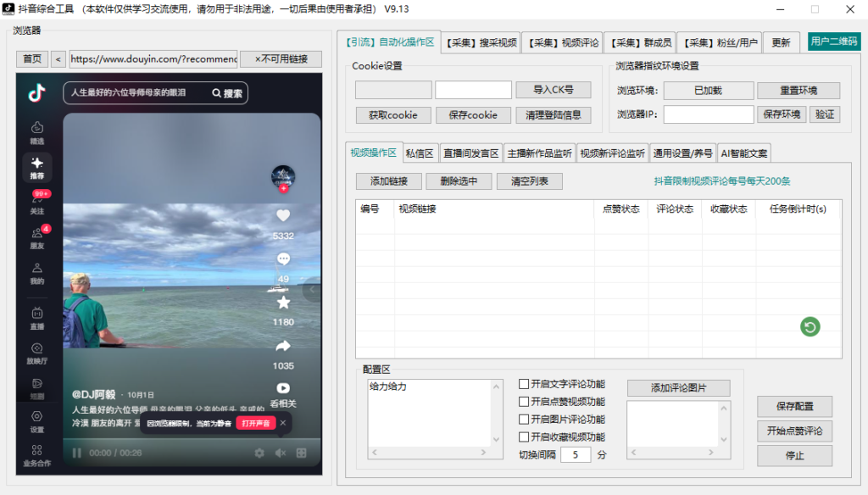Open the 放映厅 sidebar icon

[x=37, y=353]
